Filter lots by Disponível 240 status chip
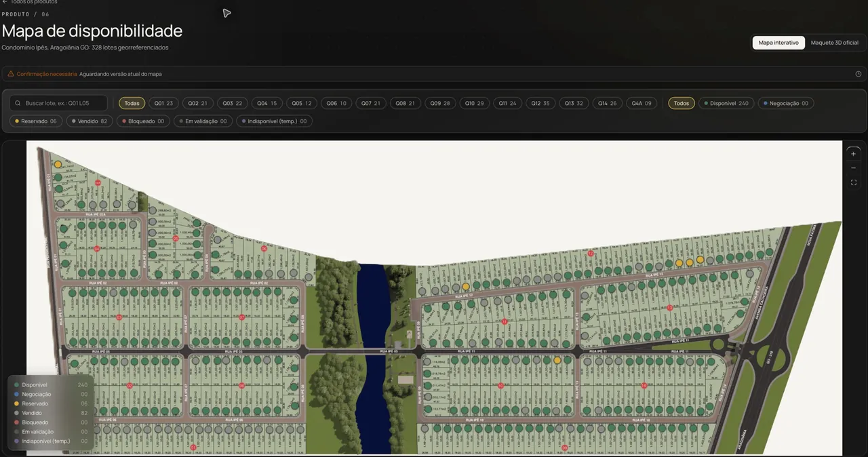Image resolution: width=868 pixels, height=457 pixels. (726, 103)
